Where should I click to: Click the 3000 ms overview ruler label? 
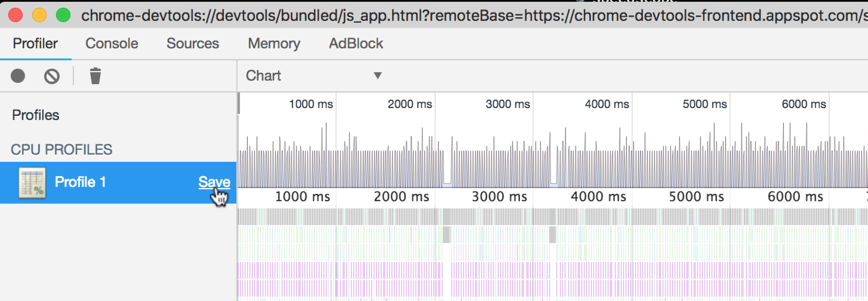click(x=508, y=104)
